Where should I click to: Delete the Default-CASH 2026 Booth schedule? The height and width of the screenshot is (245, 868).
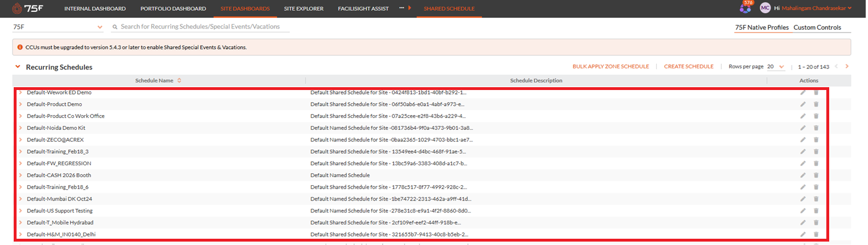[816, 175]
